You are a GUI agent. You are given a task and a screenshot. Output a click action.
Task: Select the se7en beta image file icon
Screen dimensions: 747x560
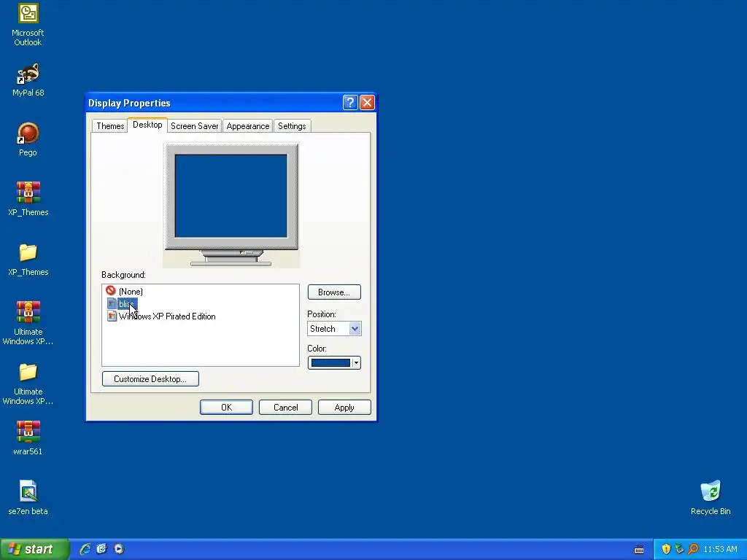[x=28, y=491]
